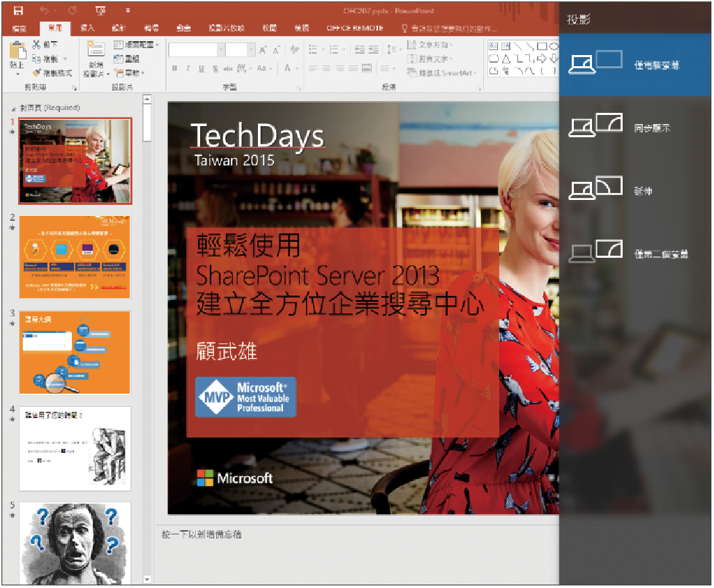Switch to the Design (設計) tab
714x588 pixels.
[119, 29]
